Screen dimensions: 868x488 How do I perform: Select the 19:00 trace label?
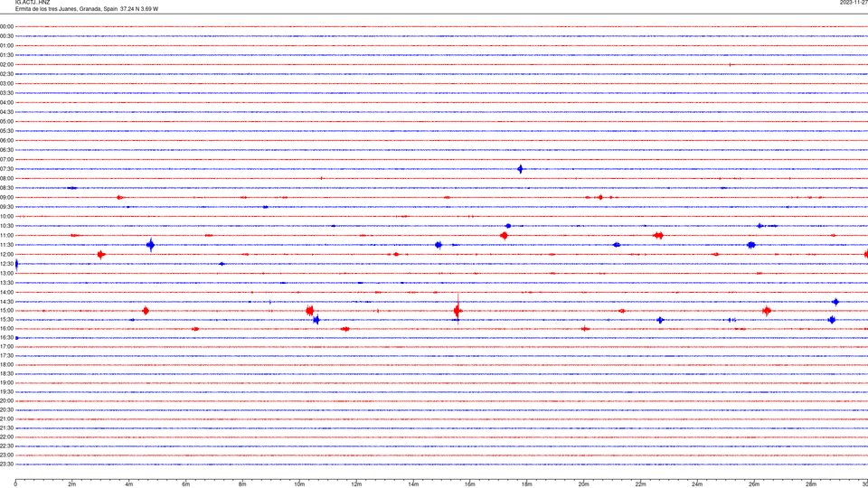point(6,382)
